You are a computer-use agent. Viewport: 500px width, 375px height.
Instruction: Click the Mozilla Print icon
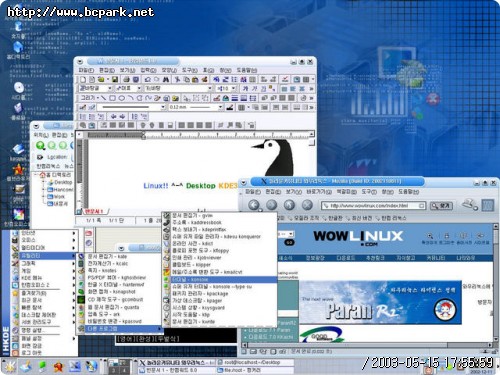(469, 204)
